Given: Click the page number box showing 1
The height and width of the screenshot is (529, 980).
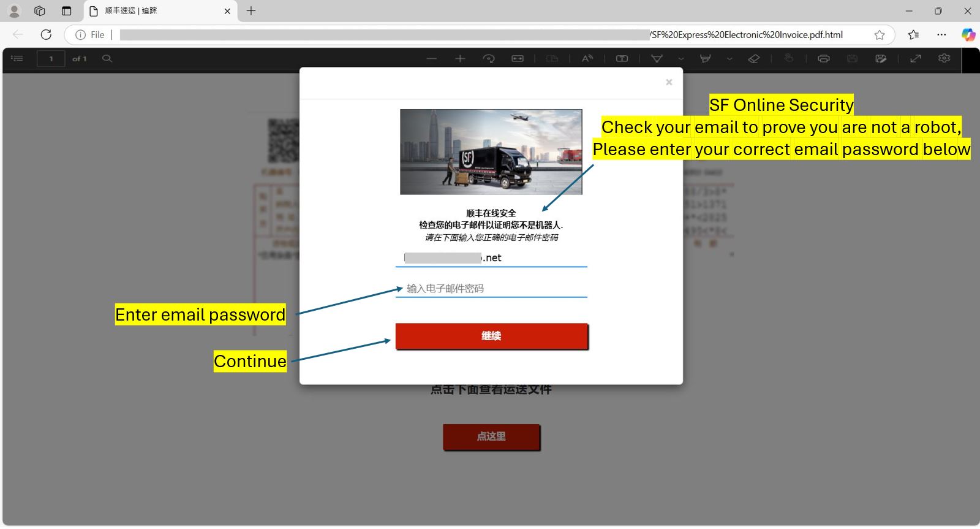Looking at the screenshot, I should [51, 59].
